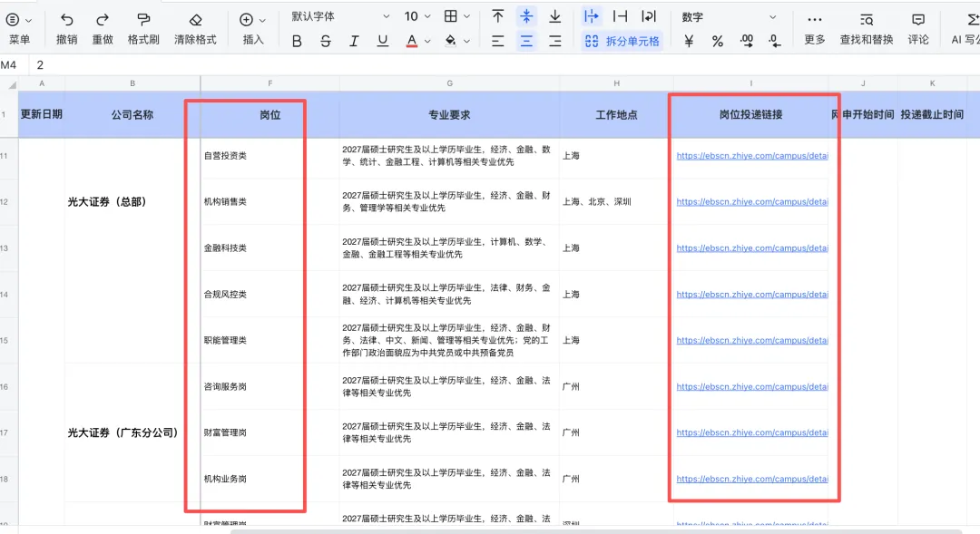Align text left
The height and width of the screenshot is (534, 980).
coord(497,41)
